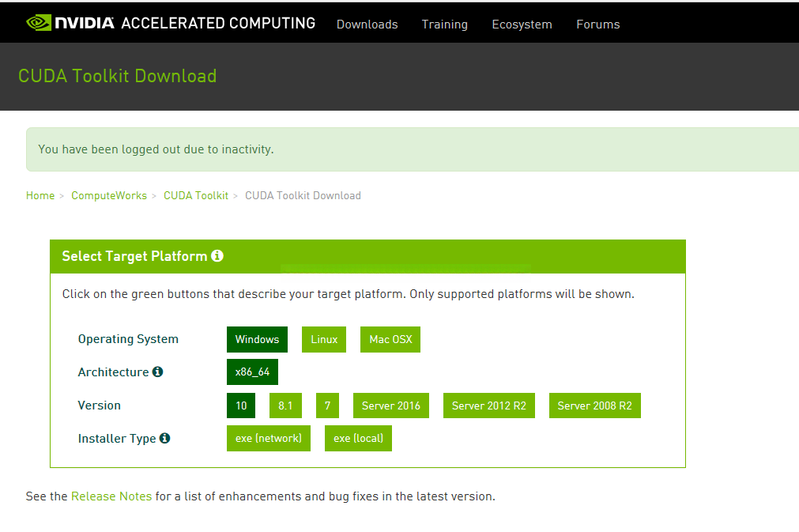Go to Home breadcrumb
Screen dimensions: 799x532
tap(40, 196)
